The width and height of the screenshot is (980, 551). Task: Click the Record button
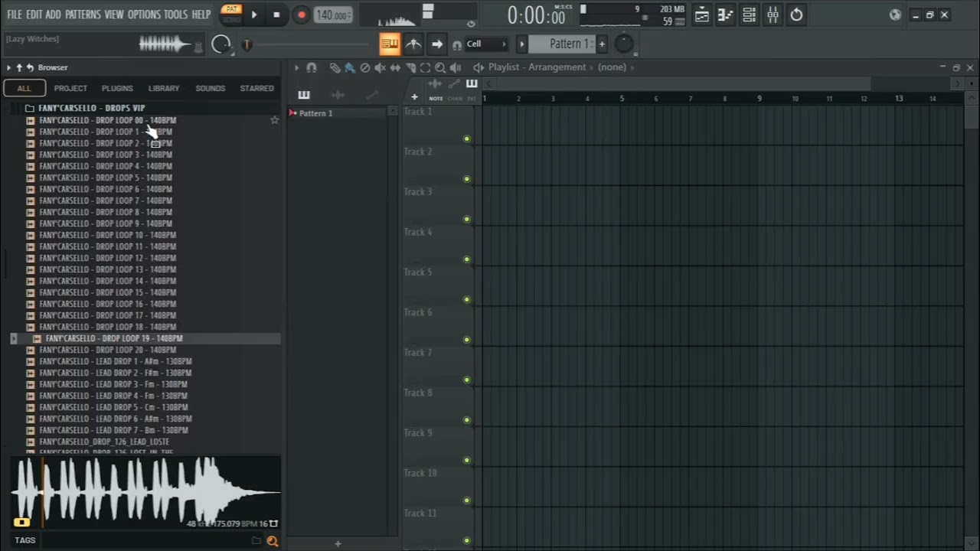(x=301, y=15)
